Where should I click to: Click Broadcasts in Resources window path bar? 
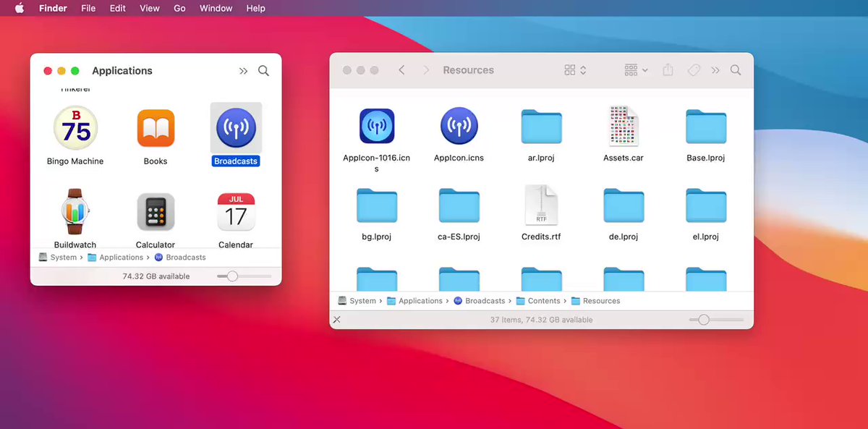coord(480,301)
